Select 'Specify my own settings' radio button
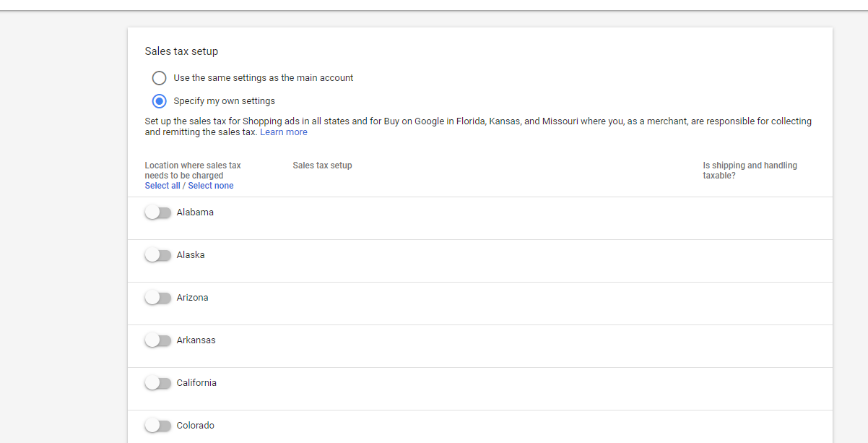Screen dimensions: 868x443 click(159, 101)
